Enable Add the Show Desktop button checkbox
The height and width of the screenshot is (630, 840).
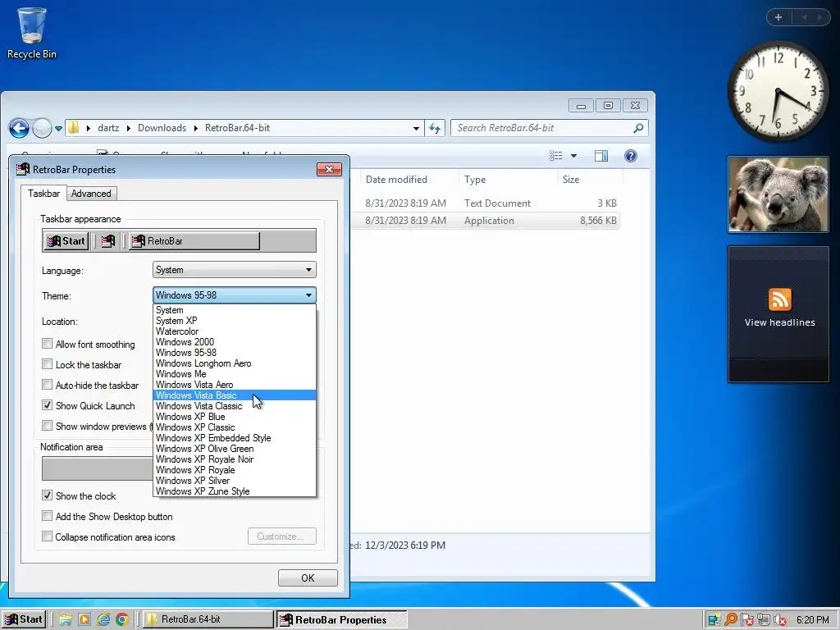[47, 516]
